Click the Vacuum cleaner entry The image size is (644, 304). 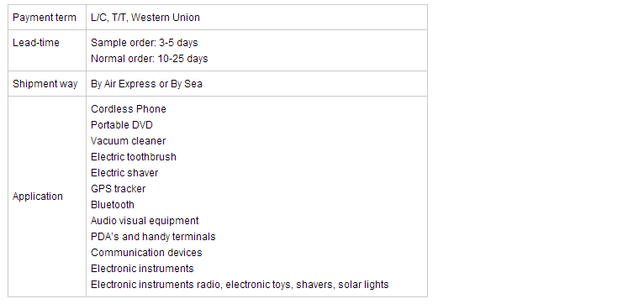(128, 141)
